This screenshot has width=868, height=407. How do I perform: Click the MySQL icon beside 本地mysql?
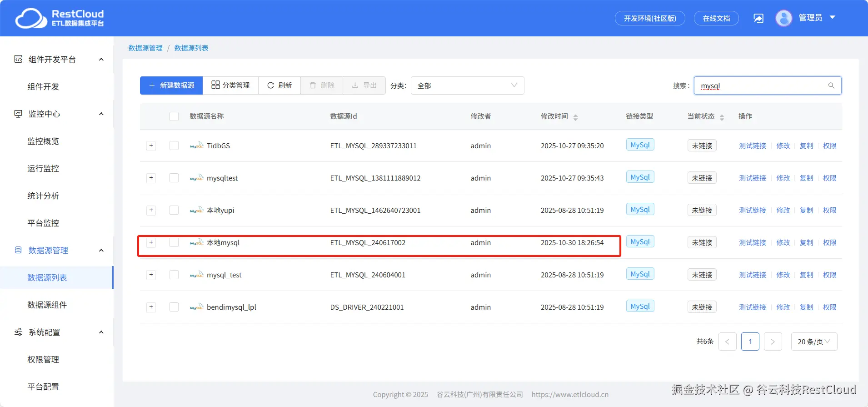point(197,242)
